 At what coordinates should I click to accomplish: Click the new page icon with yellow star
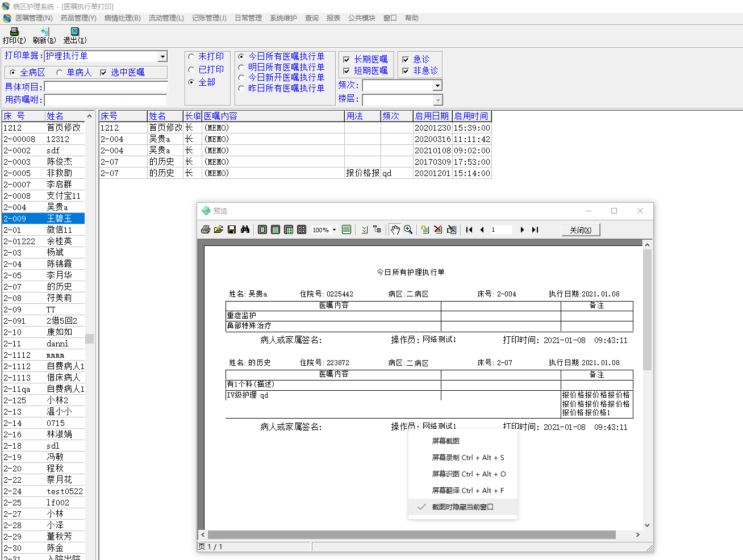(x=425, y=229)
